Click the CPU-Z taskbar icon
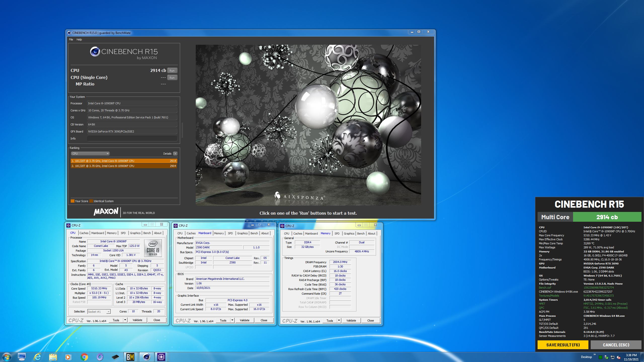This screenshot has width=644, height=362. click(x=161, y=357)
